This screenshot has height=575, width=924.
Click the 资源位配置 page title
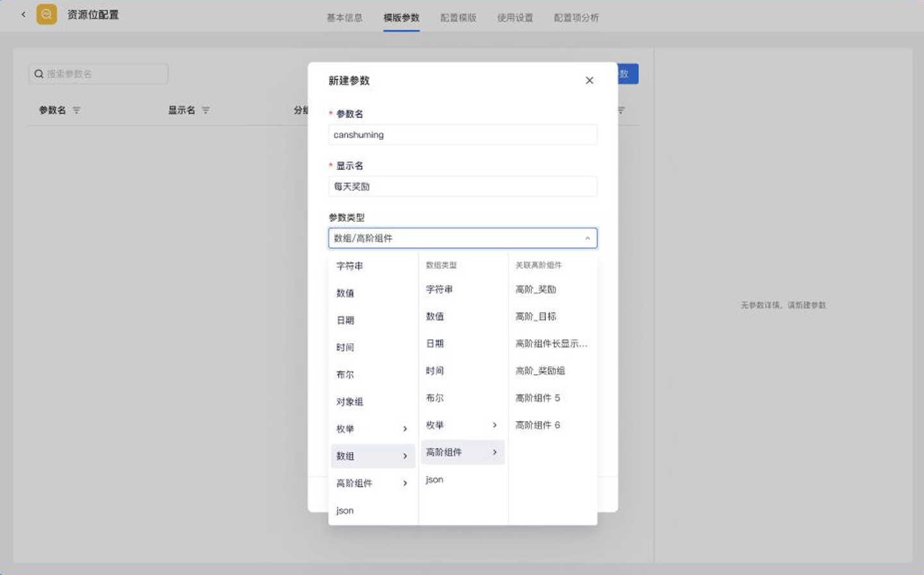click(x=93, y=15)
